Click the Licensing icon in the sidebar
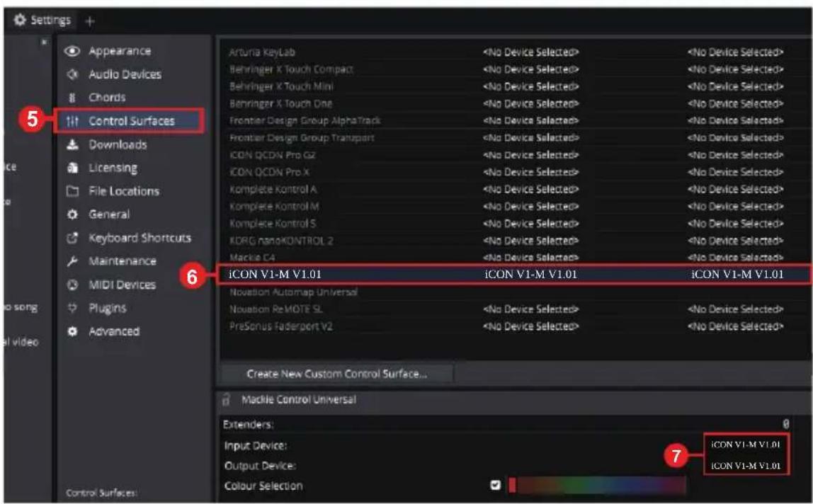Screen dimensions: 813x504 (x=72, y=168)
